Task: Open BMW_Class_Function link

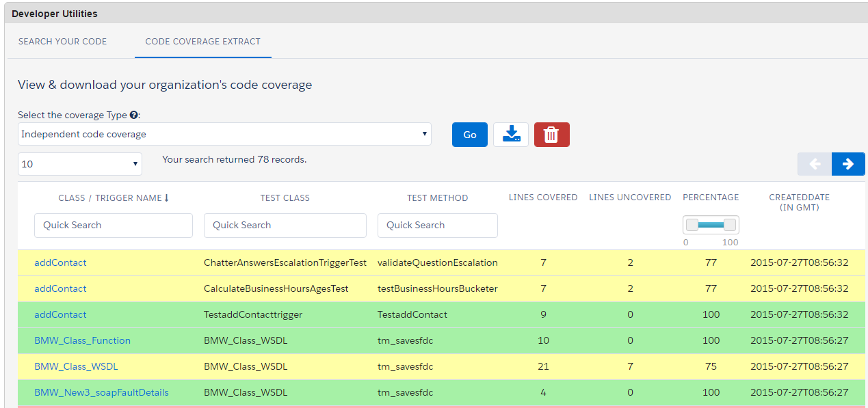Action: coord(82,340)
